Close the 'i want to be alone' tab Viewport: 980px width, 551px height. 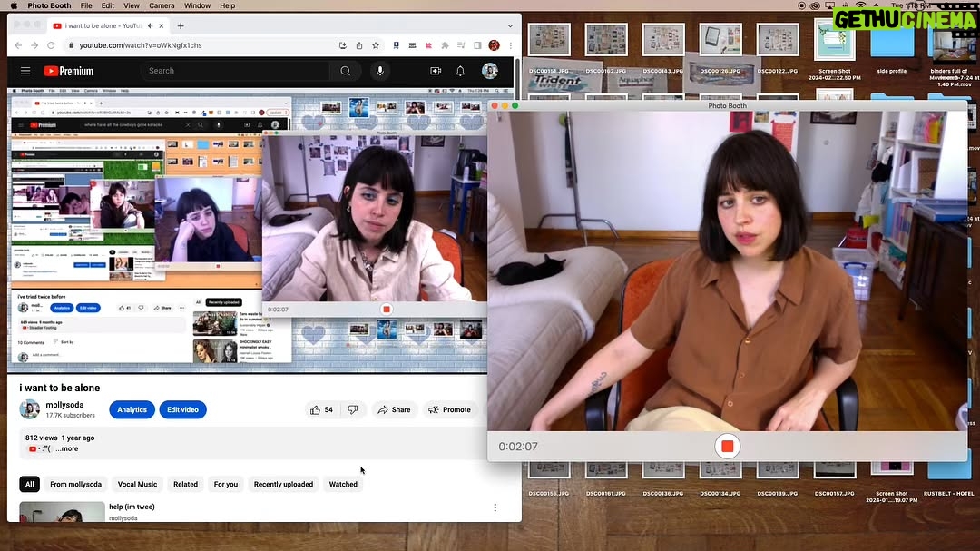[x=162, y=25]
